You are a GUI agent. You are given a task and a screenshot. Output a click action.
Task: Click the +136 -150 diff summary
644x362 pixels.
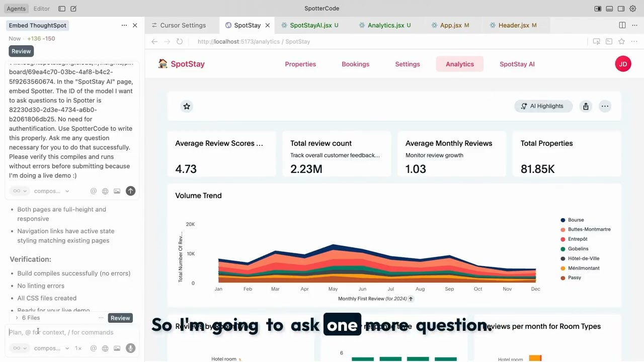point(41,39)
